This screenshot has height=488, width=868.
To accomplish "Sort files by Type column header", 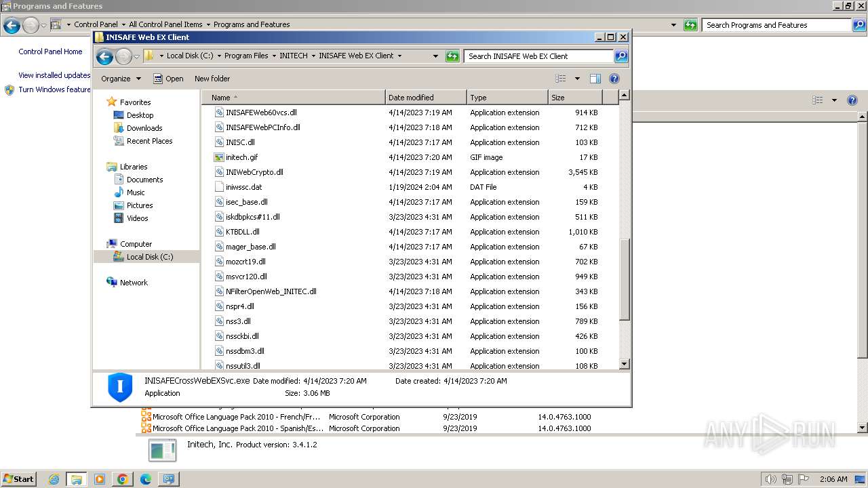I will click(x=507, y=98).
